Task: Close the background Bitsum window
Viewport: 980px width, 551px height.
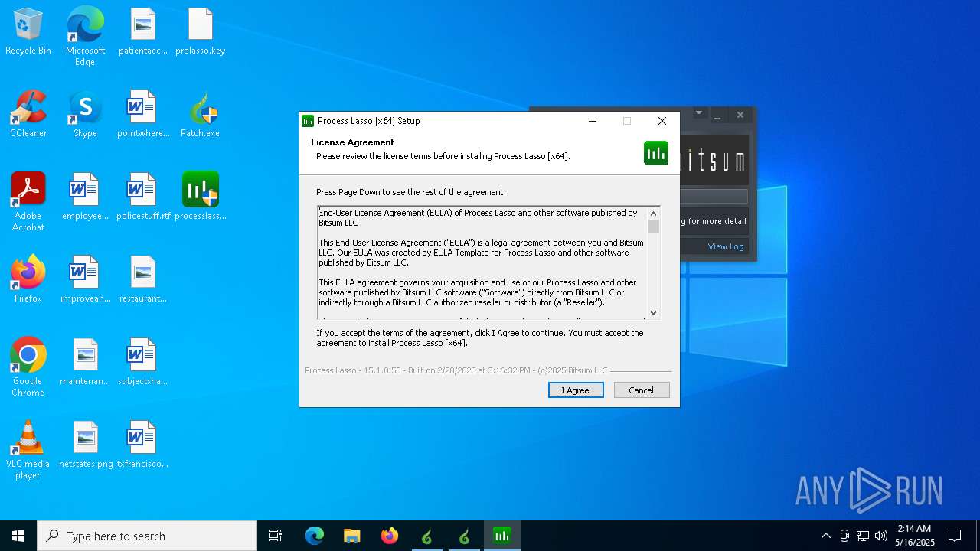Action: coord(740,115)
